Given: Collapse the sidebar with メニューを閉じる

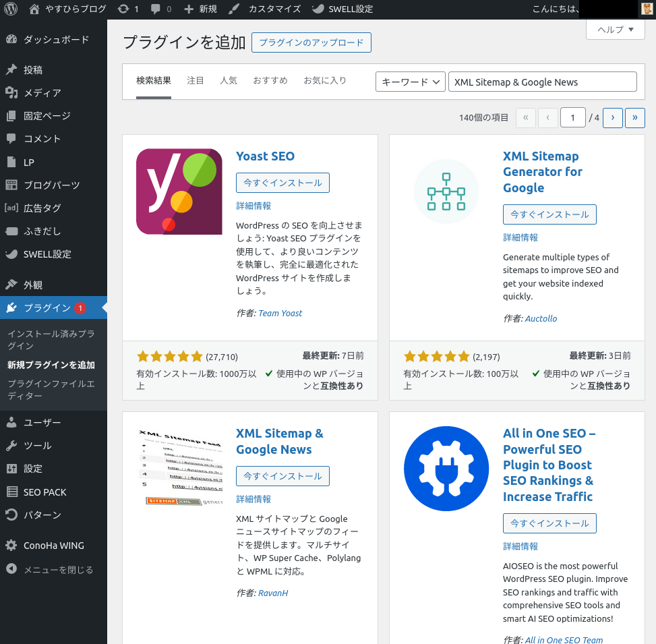Looking at the screenshot, I should [x=57, y=570].
